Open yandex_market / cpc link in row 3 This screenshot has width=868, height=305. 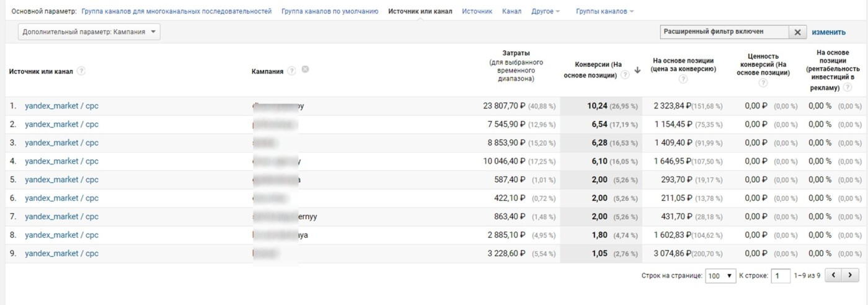pyautogui.click(x=61, y=143)
